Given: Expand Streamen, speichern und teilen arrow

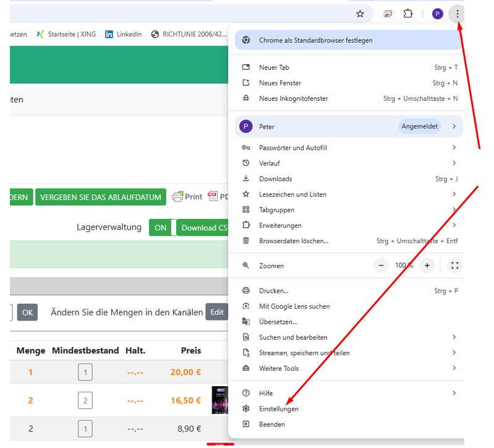Looking at the screenshot, I should [454, 353].
